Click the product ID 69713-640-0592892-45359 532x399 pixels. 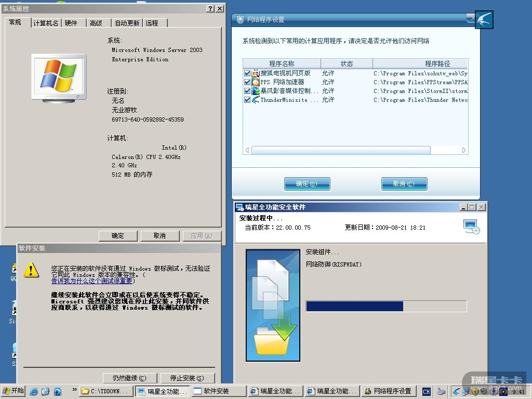coord(148,119)
